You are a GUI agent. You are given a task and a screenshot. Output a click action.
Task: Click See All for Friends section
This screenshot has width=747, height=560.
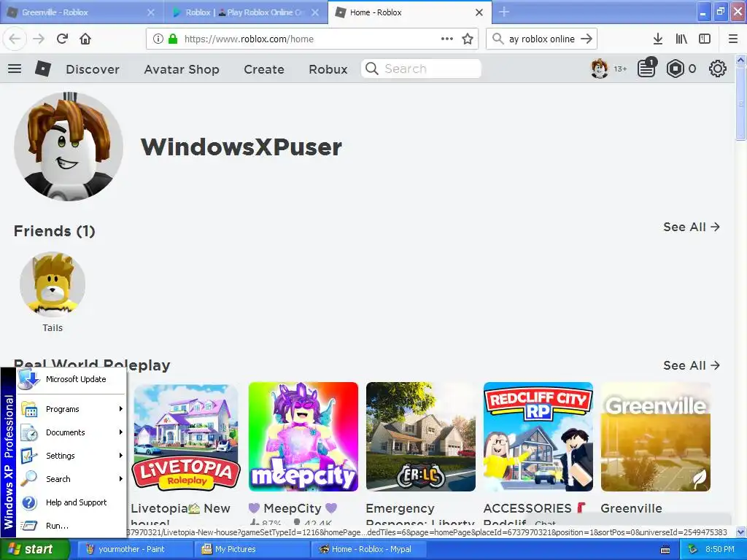(x=692, y=227)
